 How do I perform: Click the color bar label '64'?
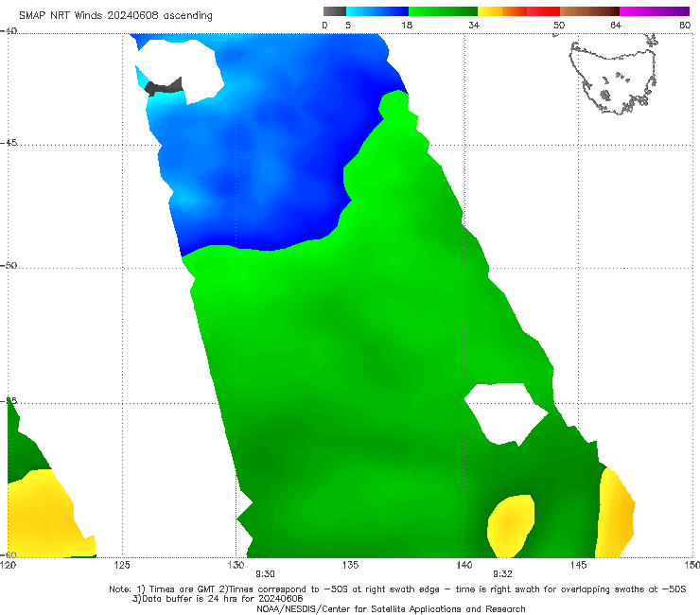click(616, 25)
